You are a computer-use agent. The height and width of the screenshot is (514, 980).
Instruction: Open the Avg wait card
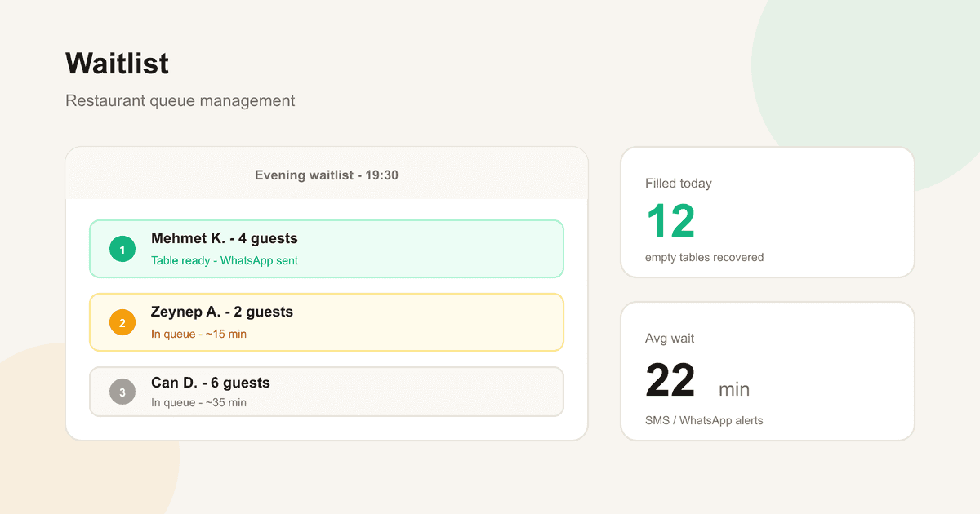click(x=768, y=371)
